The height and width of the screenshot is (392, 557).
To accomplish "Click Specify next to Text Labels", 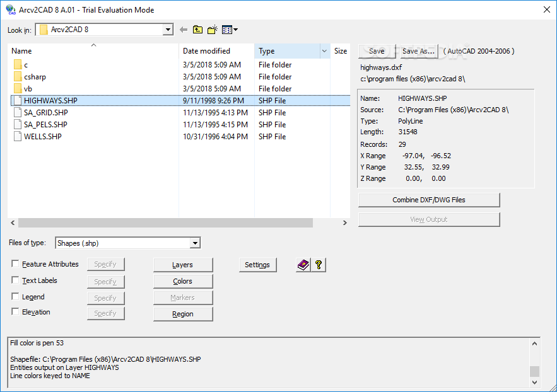I will coord(105,282).
